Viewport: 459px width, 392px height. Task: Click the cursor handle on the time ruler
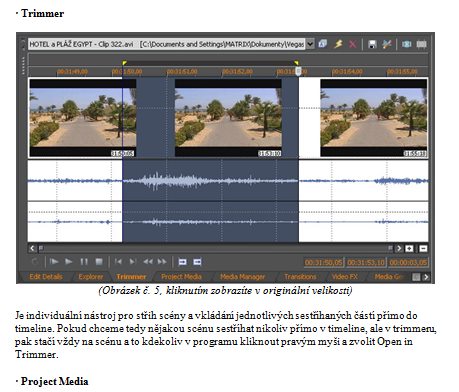[x=299, y=71]
